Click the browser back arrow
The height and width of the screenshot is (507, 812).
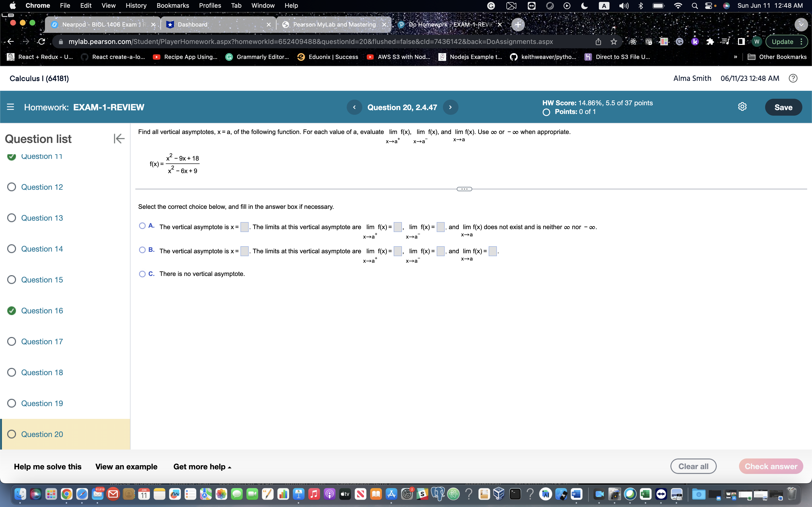tap(10, 41)
